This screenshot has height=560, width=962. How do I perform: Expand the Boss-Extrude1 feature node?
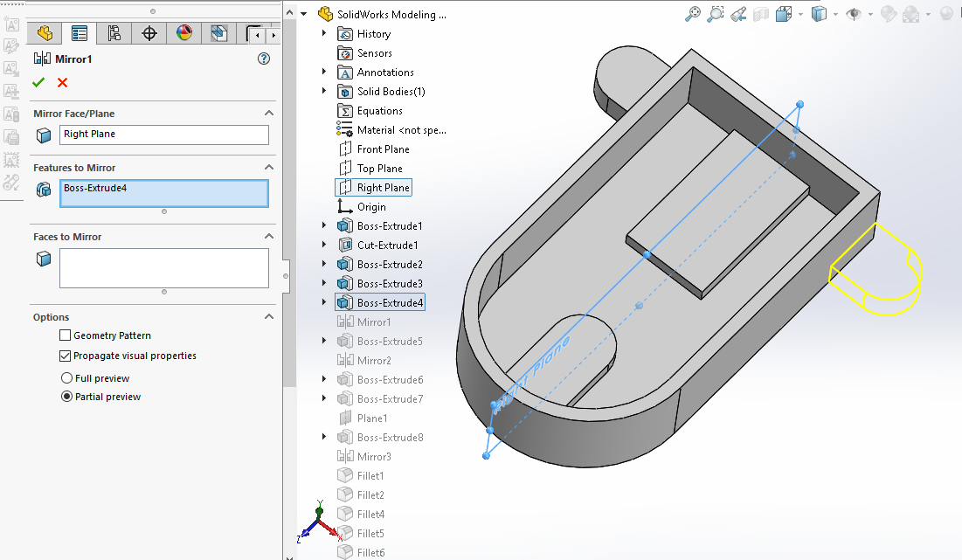tap(324, 225)
